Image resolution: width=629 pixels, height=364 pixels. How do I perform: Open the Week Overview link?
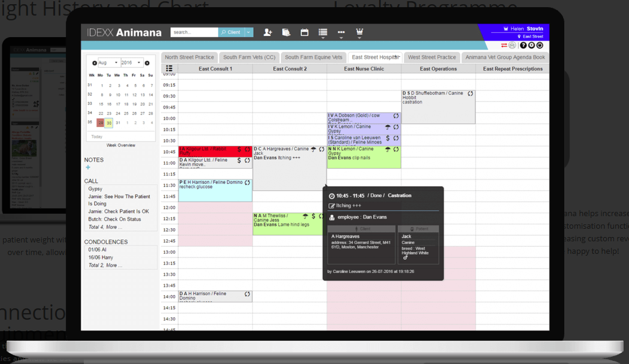pyautogui.click(x=121, y=145)
